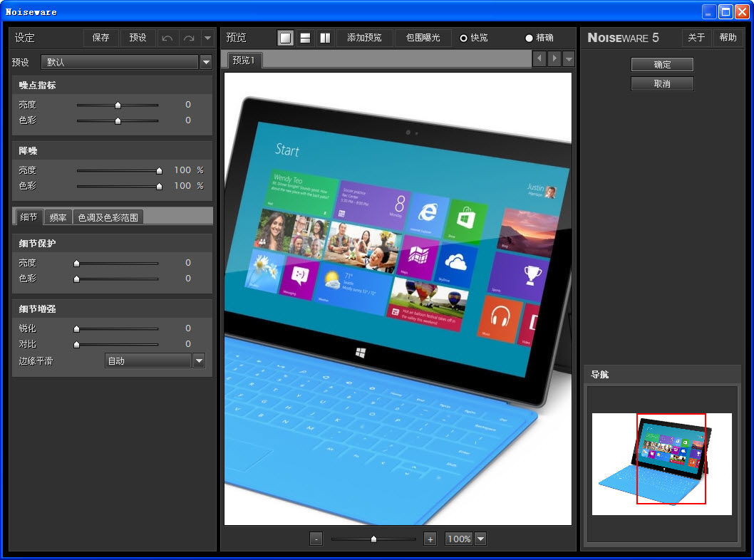Click 噪点指标 亮度 slider handle
This screenshot has width=754, height=560.
[118, 105]
